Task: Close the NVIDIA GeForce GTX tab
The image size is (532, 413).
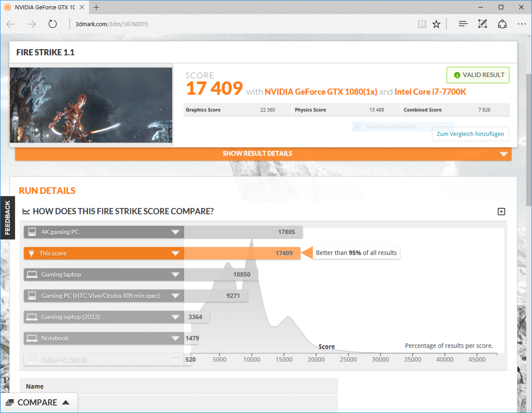Action: [82, 7]
